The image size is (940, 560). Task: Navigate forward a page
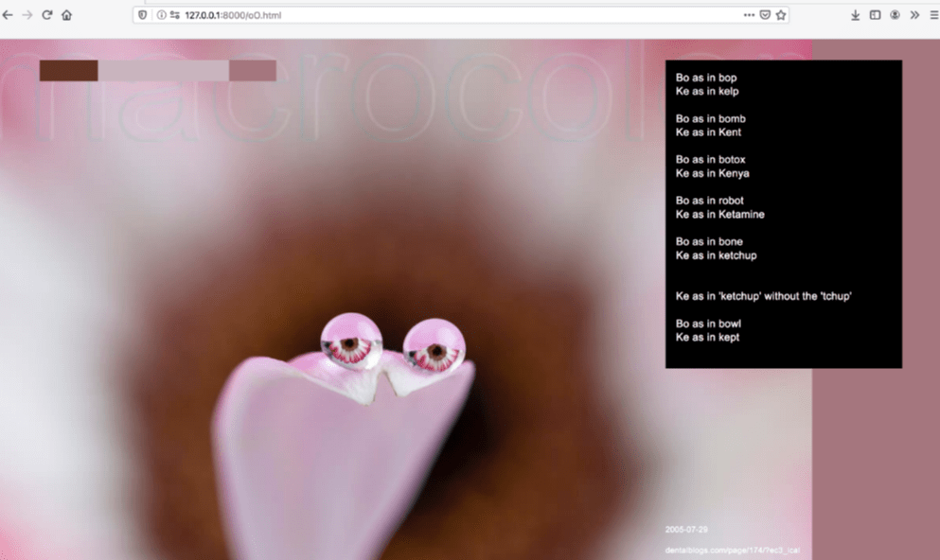coord(28,14)
